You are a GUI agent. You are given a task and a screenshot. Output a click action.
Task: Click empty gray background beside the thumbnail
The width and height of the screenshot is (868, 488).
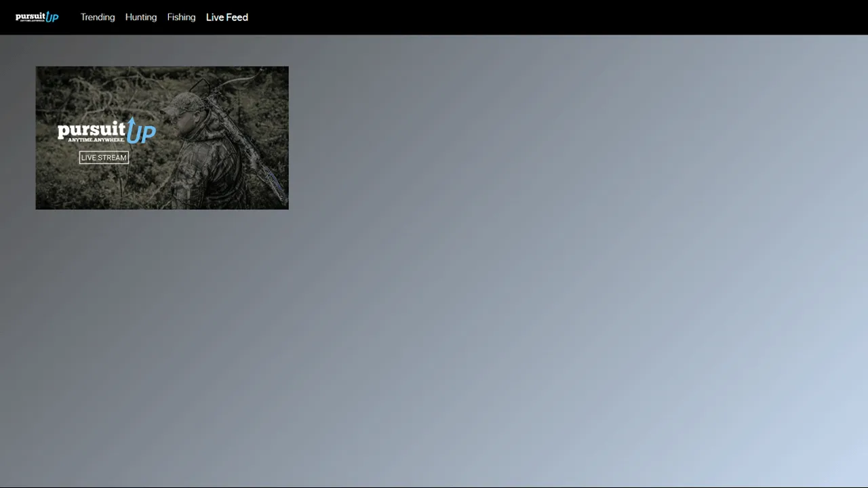(542, 271)
